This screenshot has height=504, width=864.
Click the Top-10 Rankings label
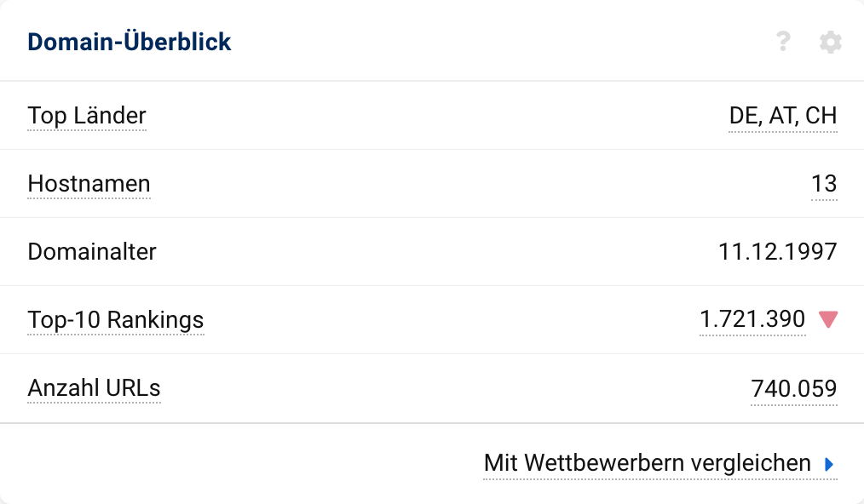(116, 320)
